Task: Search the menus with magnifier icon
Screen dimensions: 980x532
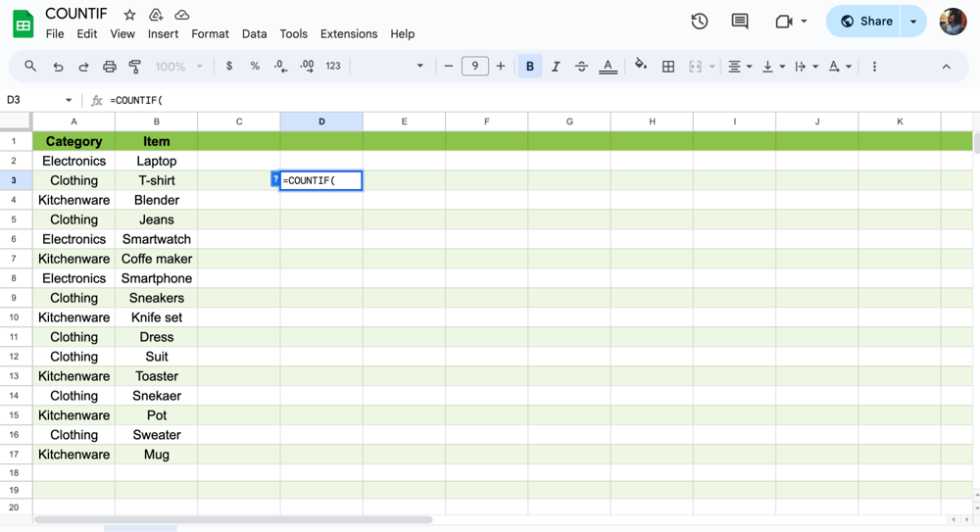Action: coord(30,67)
